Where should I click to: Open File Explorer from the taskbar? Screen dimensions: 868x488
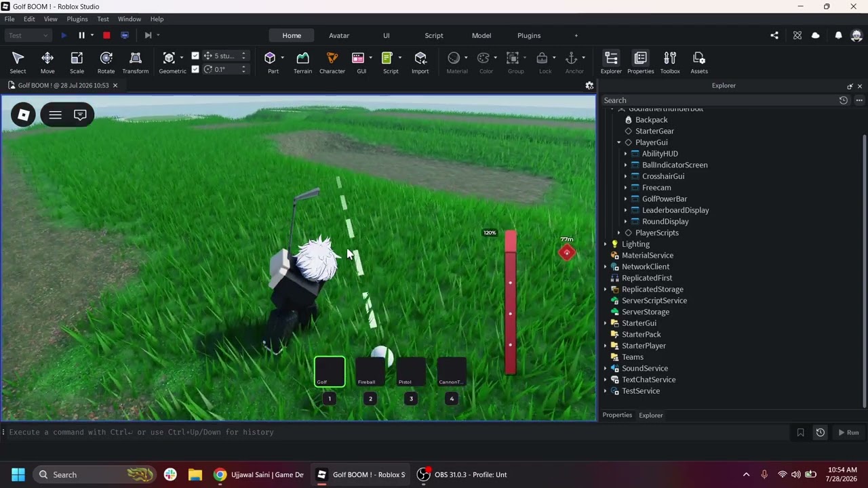click(x=195, y=474)
